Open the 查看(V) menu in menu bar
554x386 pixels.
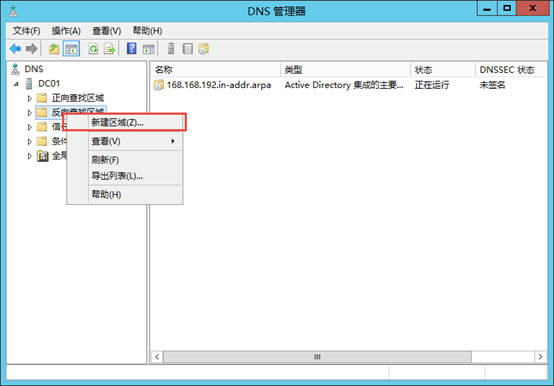coord(106,31)
